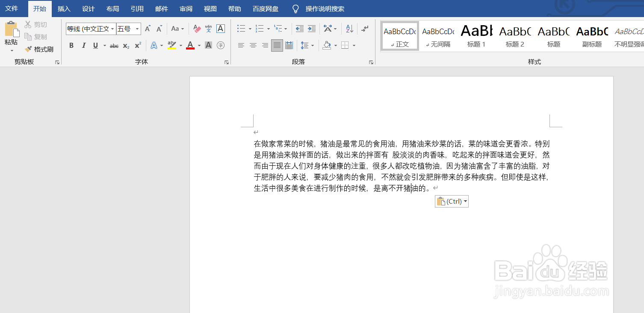The width and height of the screenshot is (644, 313).
Task: Select the Format Painter brush
Action: click(39, 49)
